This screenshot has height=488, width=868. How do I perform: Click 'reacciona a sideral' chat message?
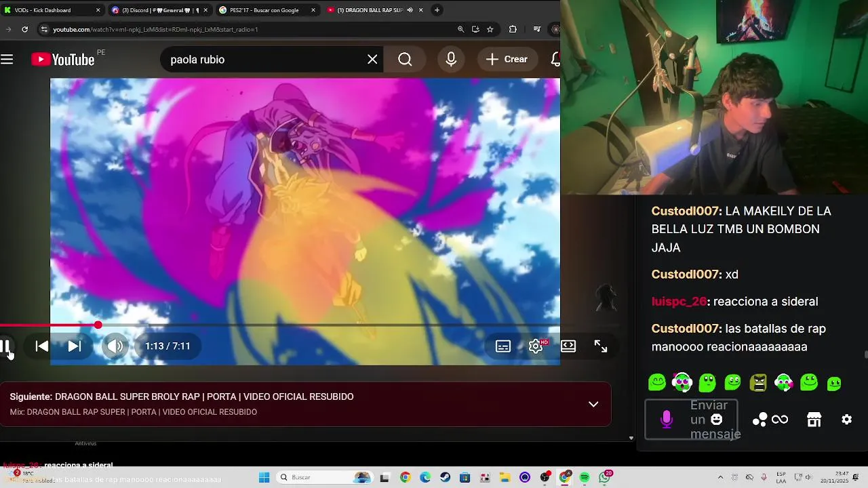[x=766, y=302]
